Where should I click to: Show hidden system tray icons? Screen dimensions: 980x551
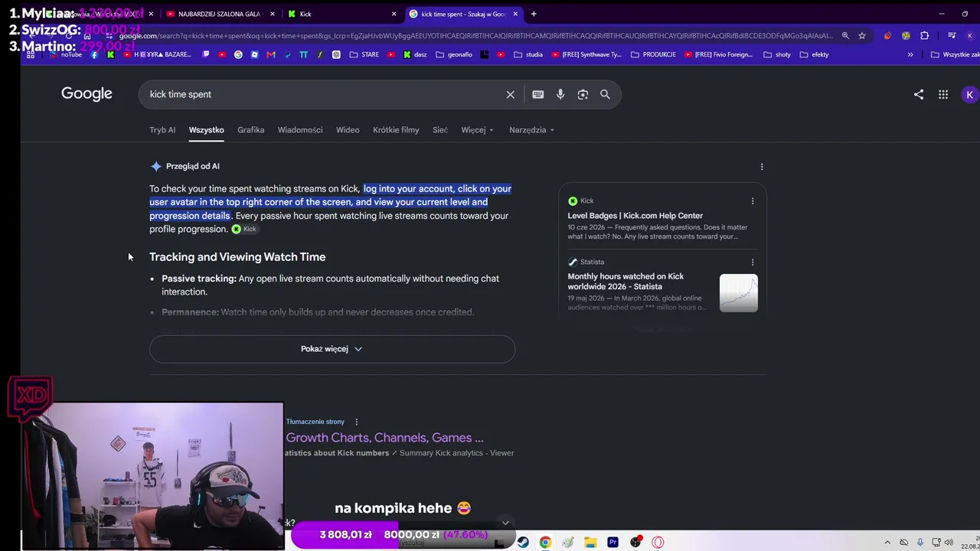[887, 543]
